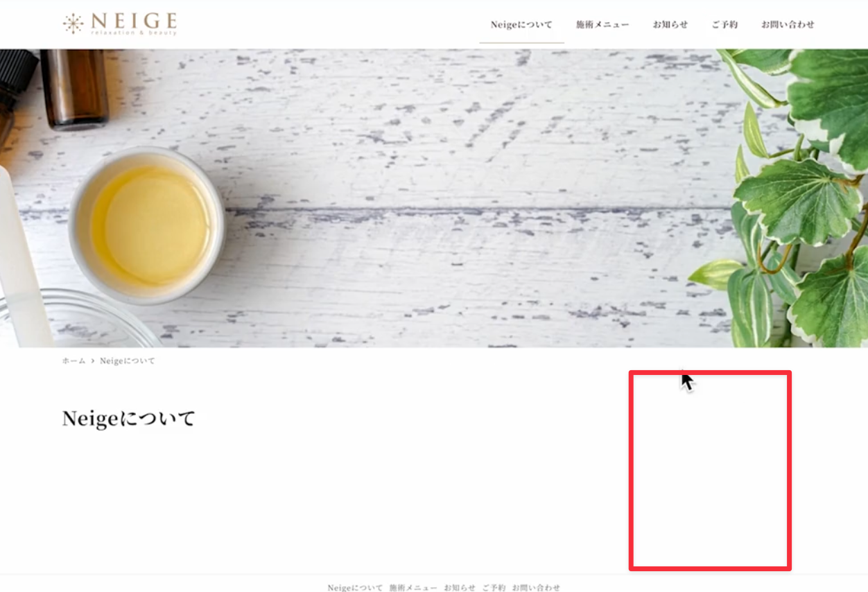Click the Neigeについて breadcrumb item
Image resolution: width=868 pixels, height=592 pixels.
[x=128, y=361]
